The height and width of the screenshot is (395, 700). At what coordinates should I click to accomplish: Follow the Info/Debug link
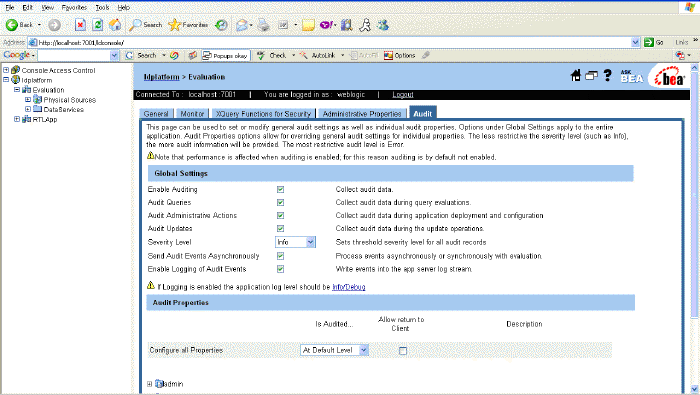pyautogui.click(x=349, y=287)
